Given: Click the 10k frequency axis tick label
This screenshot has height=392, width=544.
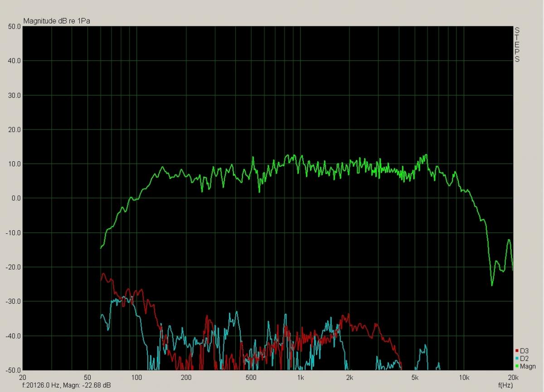Looking at the screenshot, I should tap(464, 378).
